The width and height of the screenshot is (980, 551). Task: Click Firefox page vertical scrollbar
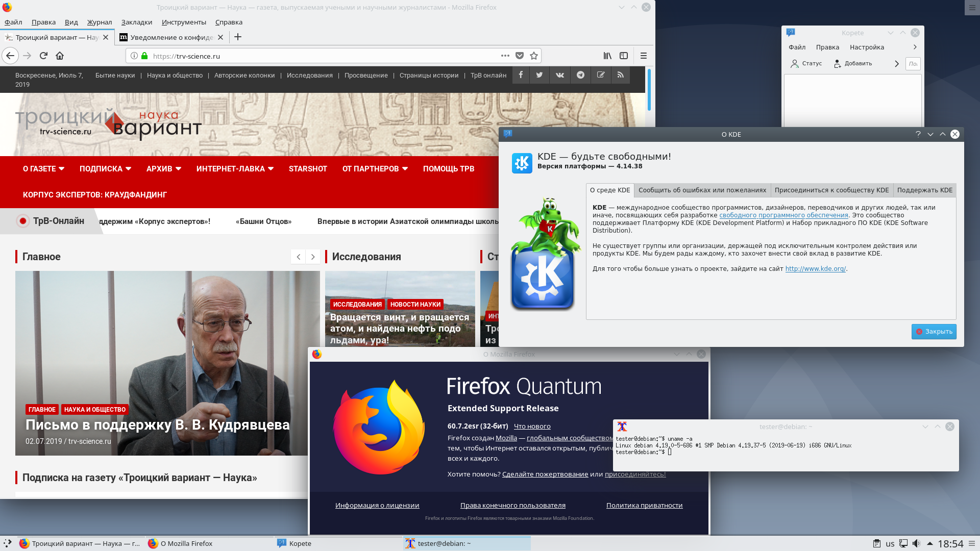(649, 89)
